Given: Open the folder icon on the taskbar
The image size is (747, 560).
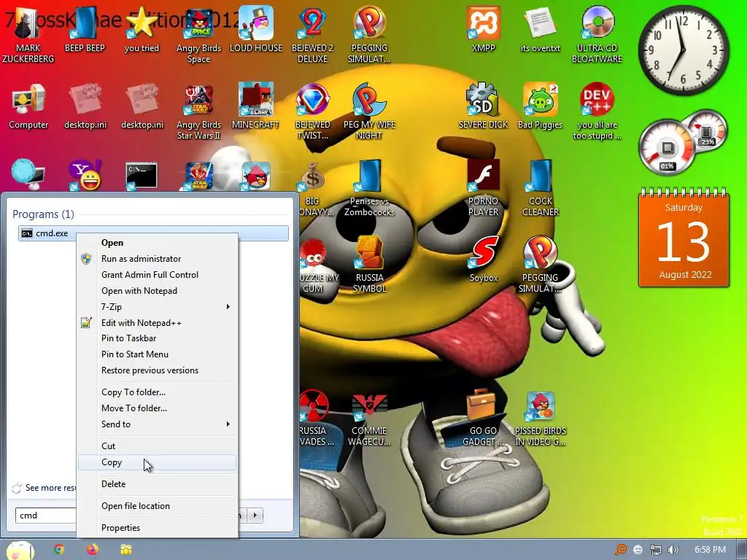Looking at the screenshot, I should coord(125,550).
